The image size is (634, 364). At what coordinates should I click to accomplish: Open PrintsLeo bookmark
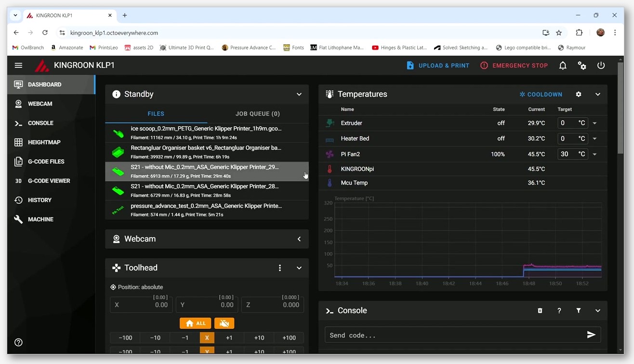point(104,48)
